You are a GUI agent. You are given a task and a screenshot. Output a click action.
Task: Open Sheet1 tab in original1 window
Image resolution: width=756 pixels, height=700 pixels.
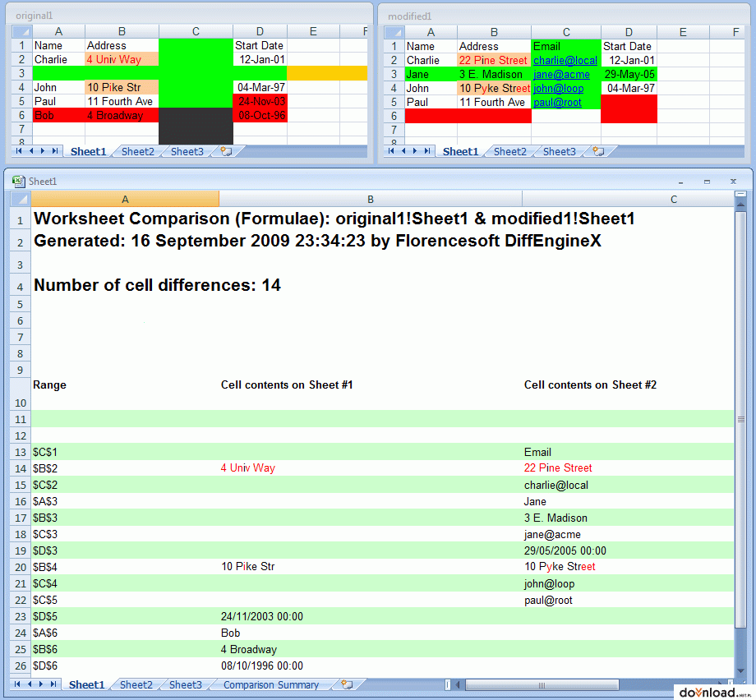(x=88, y=151)
